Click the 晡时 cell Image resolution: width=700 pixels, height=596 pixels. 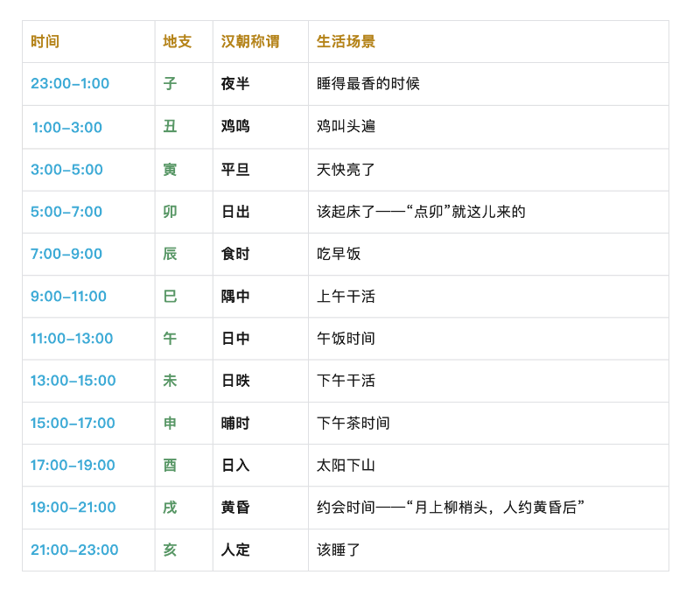click(235, 424)
